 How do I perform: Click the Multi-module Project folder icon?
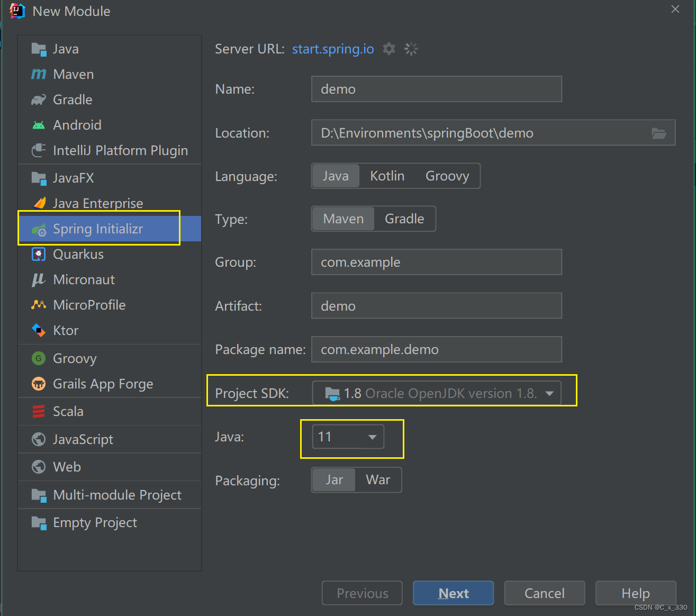[x=39, y=495]
